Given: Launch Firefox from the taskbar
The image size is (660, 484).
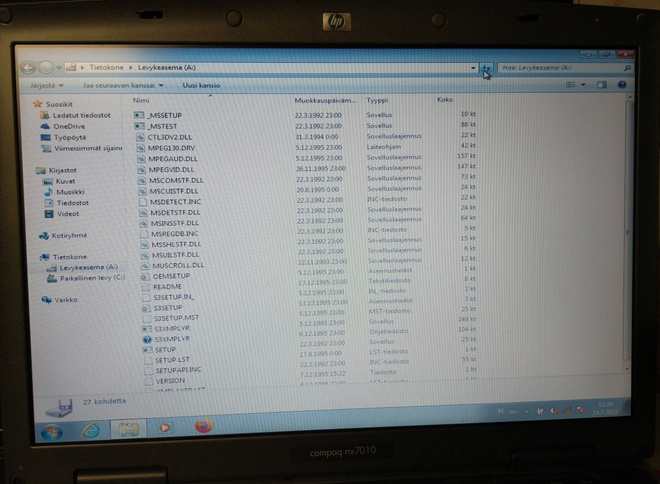Looking at the screenshot, I should [204, 425].
